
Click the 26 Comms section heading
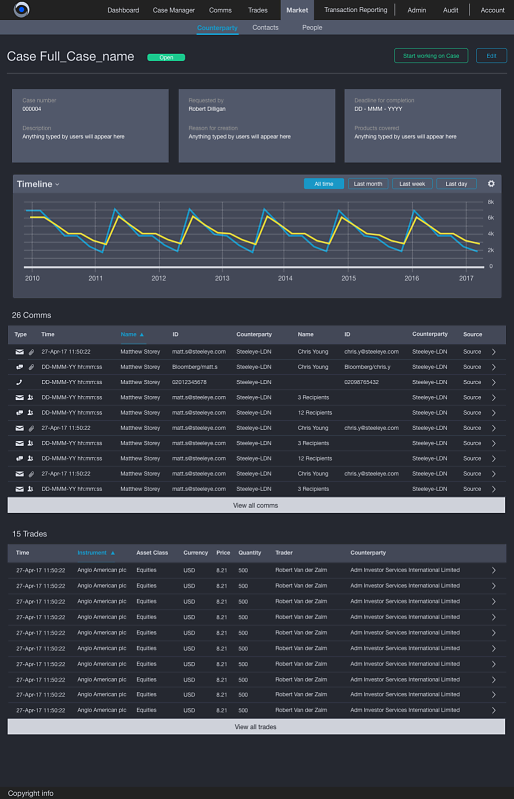click(32, 315)
